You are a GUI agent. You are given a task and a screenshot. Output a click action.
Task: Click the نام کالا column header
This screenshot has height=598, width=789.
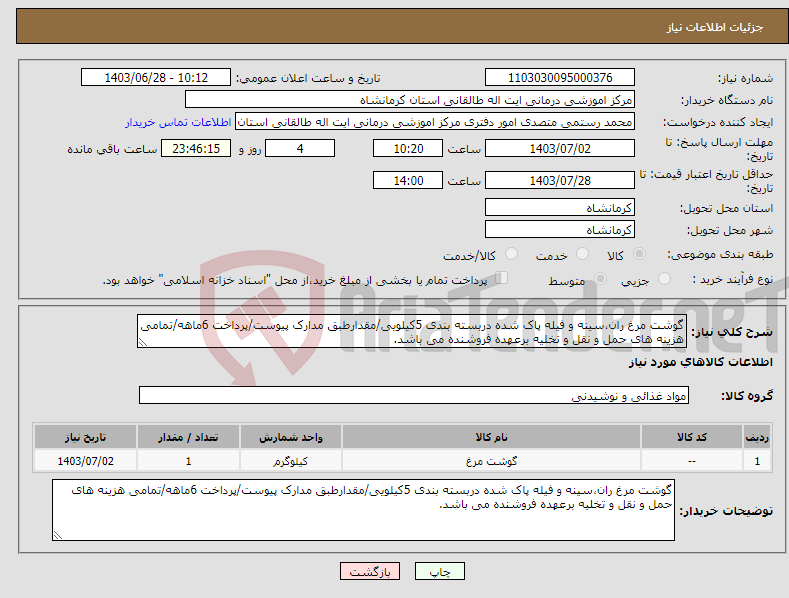(491, 437)
